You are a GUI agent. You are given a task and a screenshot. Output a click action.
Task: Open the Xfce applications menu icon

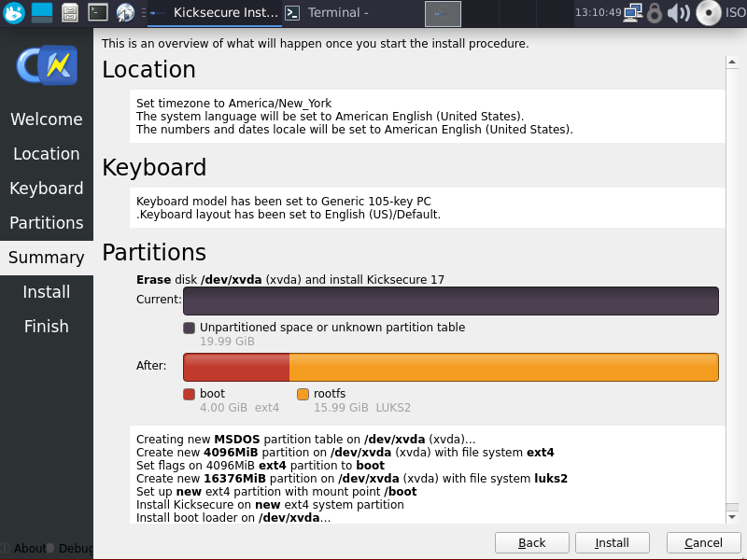[x=13, y=12]
